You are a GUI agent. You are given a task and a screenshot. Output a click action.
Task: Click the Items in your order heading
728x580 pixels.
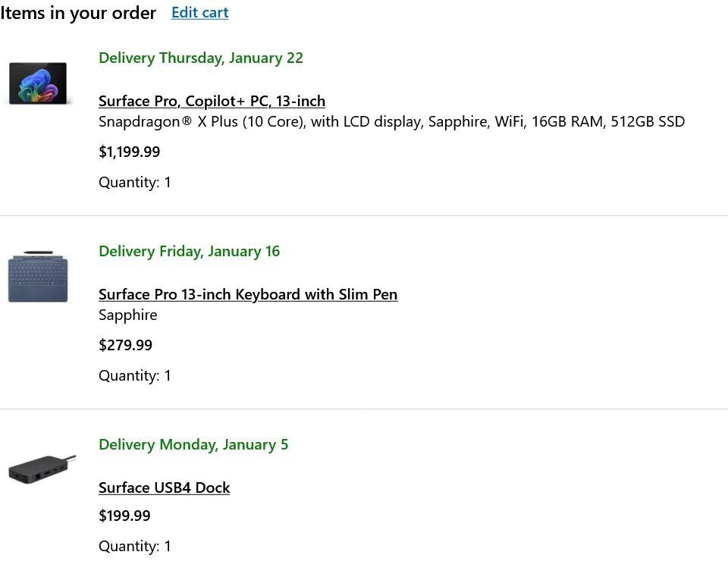(x=78, y=13)
